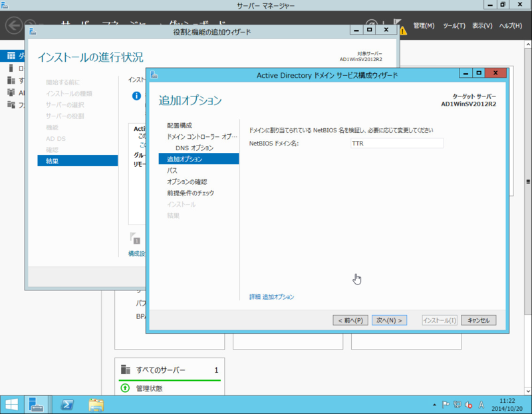Click the Next (次へ) button
Image resolution: width=532 pixels, height=414 pixels.
(x=389, y=320)
